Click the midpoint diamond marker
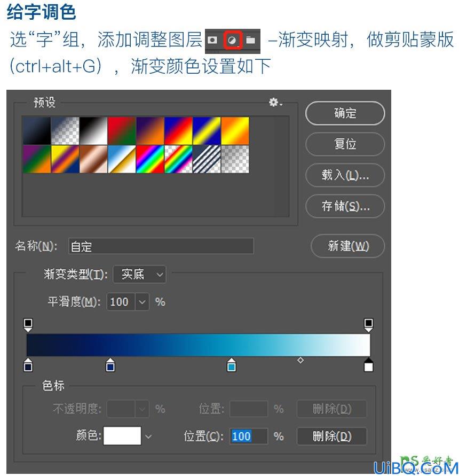 tap(300, 361)
